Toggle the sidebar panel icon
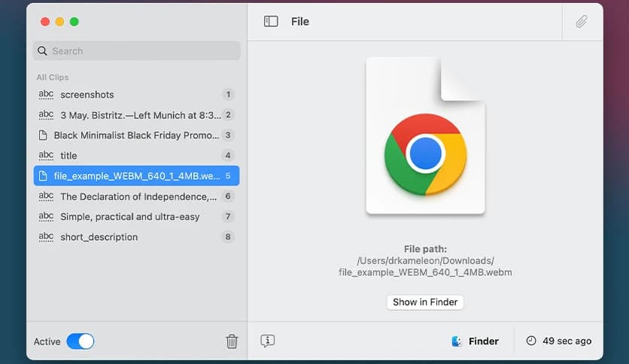Viewport: 629px width, 364px height. pos(271,21)
